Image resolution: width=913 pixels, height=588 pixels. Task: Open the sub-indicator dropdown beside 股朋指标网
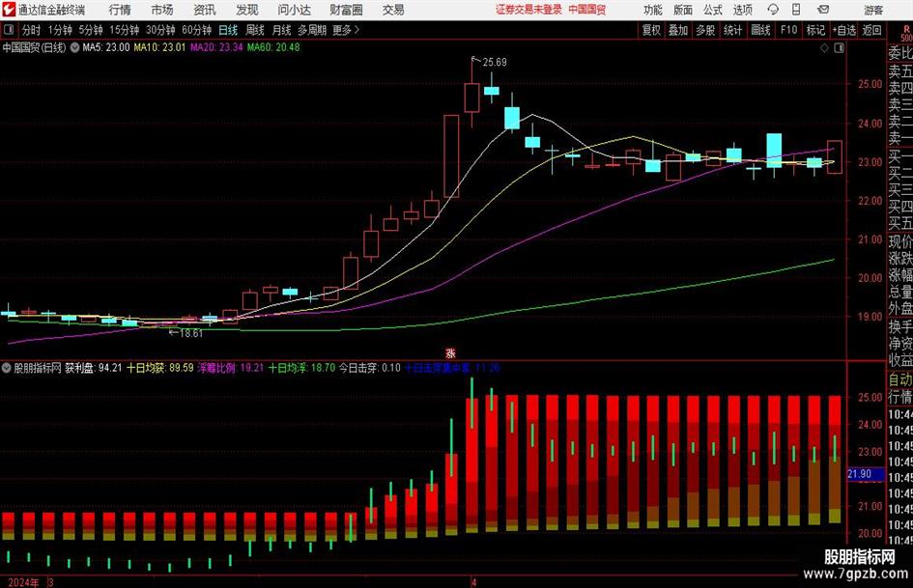click(x=7, y=368)
